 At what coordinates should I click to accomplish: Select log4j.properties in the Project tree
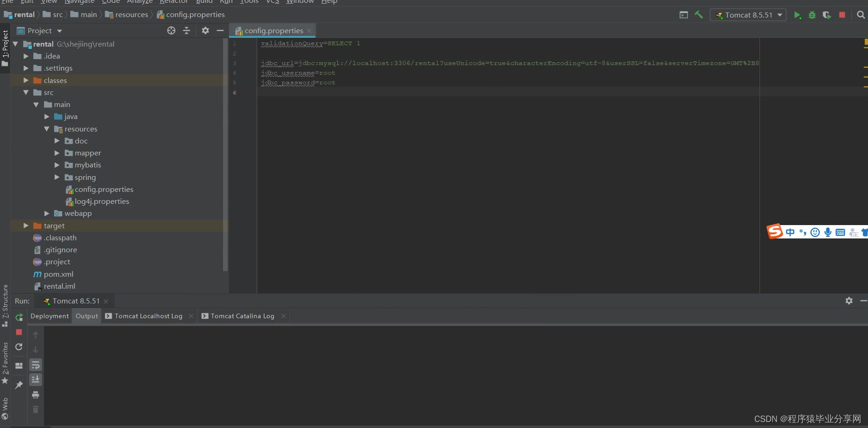(x=102, y=202)
